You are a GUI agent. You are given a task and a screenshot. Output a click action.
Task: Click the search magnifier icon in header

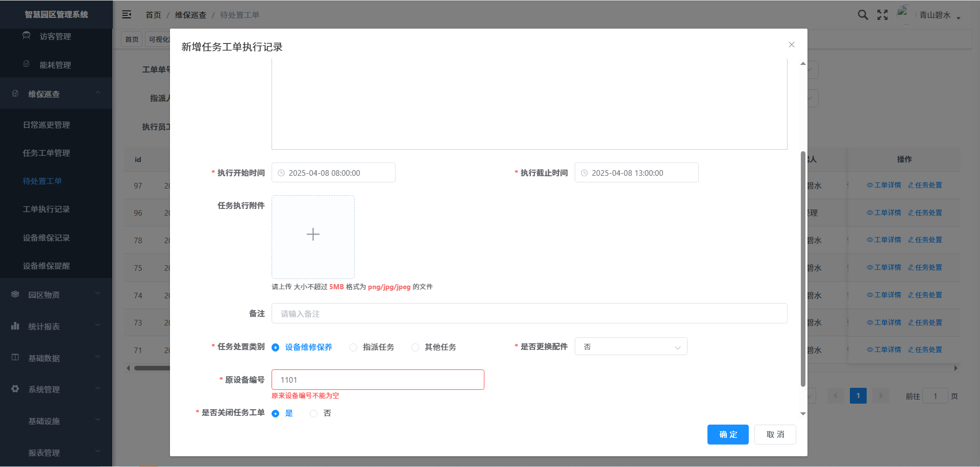pyautogui.click(x=863, y=15)
